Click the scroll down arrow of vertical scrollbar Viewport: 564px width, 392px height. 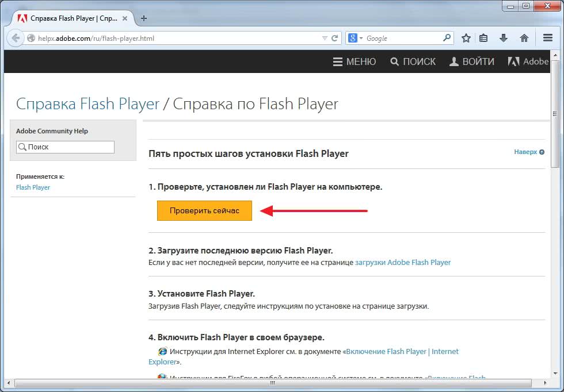(554, 374)
